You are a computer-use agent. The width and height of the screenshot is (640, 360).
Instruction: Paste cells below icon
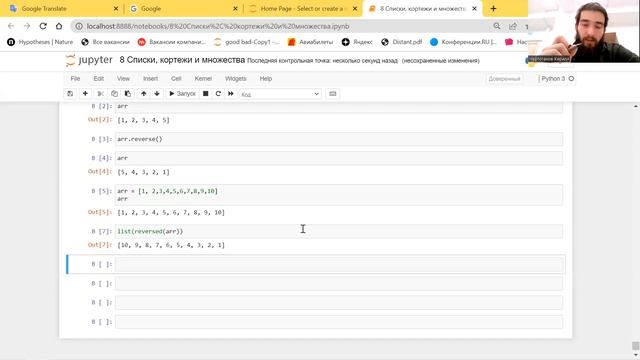coord(128,94)
